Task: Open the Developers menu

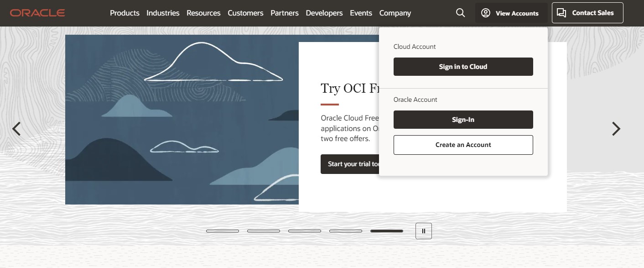Action: click(324, 13)
